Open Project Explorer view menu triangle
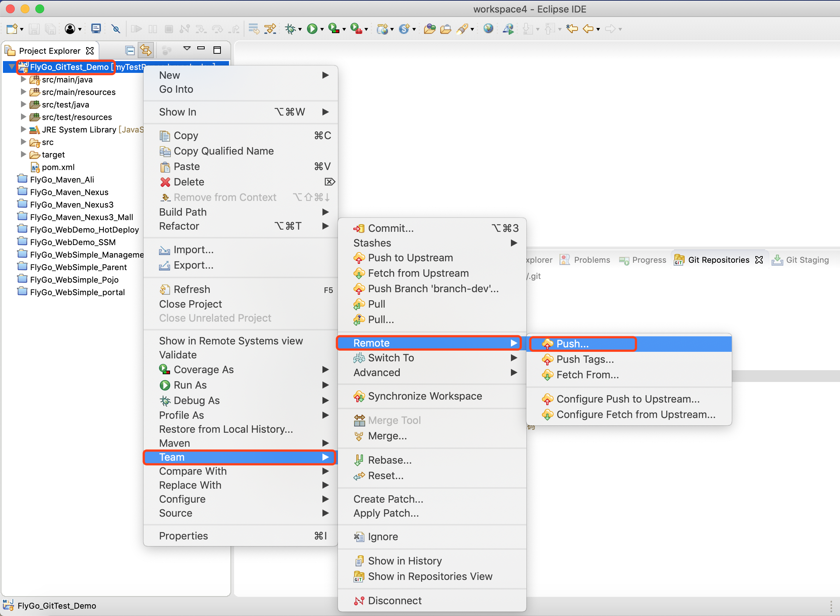This screenshot has width=840, height=616. coord(187,49)
